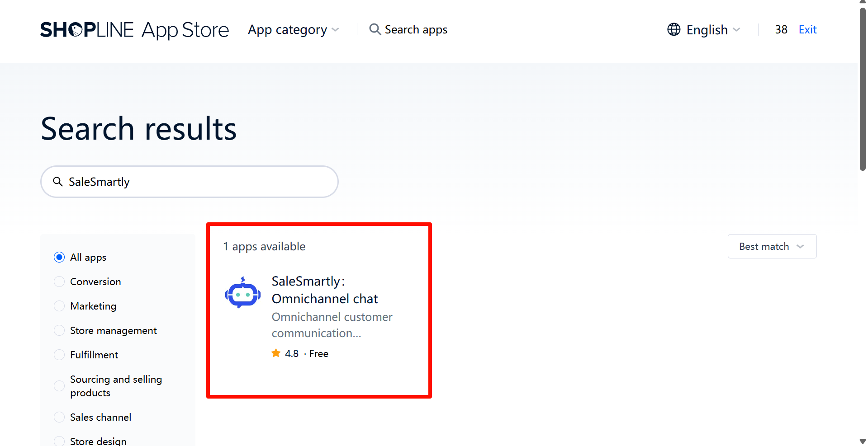Select the All apps radio button

point(59,257)
